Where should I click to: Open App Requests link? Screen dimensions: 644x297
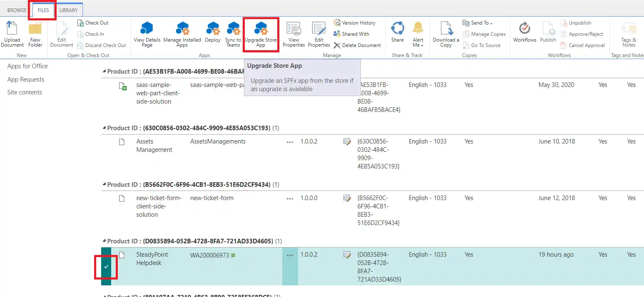point(26,79)
